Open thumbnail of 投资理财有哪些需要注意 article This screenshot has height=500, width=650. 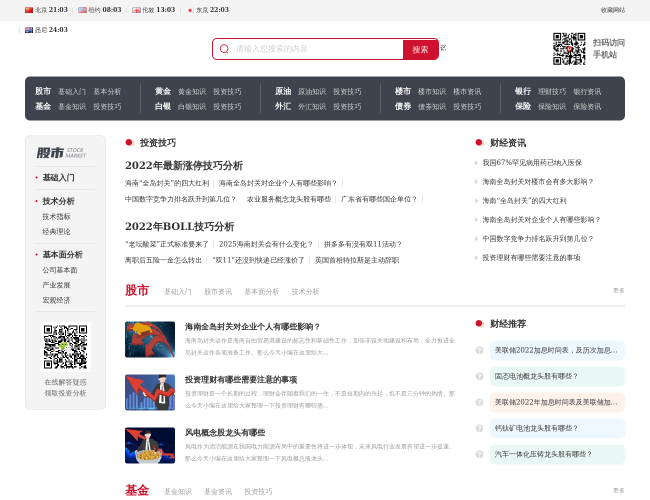tap(150, 392)
